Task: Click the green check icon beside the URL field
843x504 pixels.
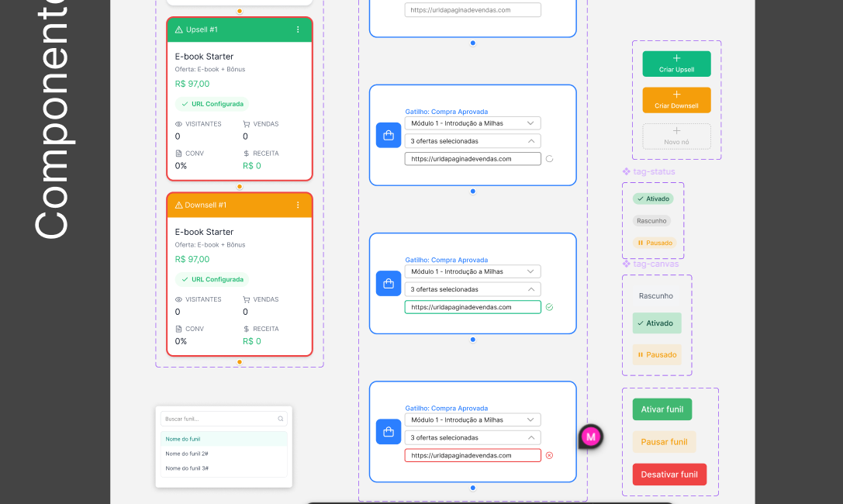Action: click(549, 307)
